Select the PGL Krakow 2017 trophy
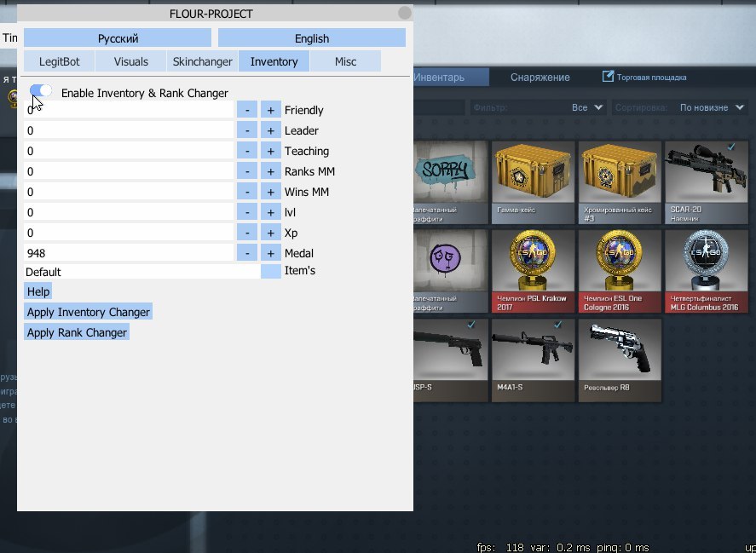The height and width of the screenshot is (553, 756). [533, 271]
